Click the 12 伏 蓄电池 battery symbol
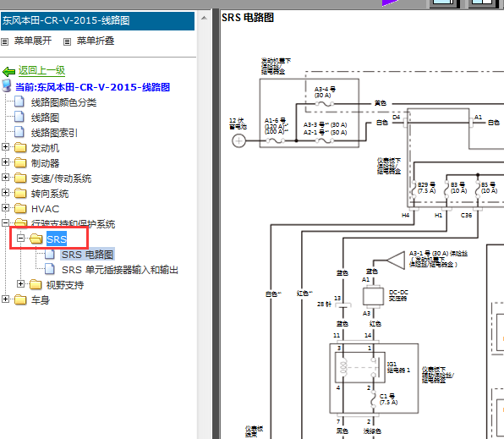This screenshot has height=439, width=504. point(238,140)
